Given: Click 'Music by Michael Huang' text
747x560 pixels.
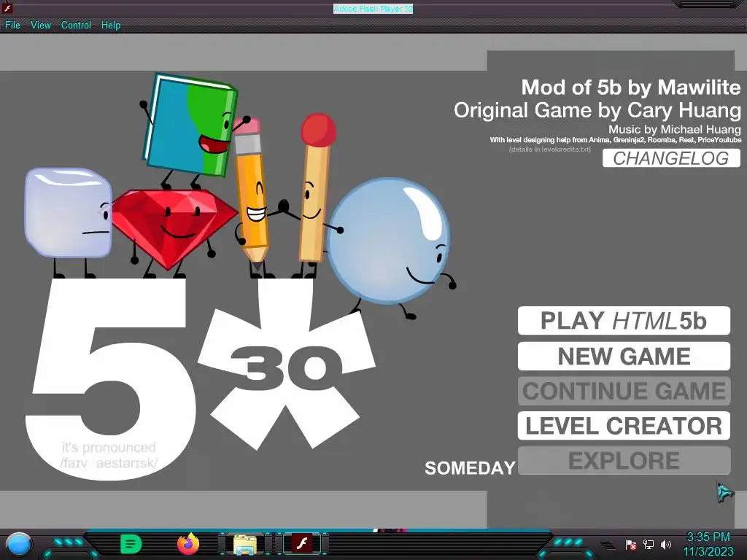Looking at the screenshot, I should coord(675,129).
